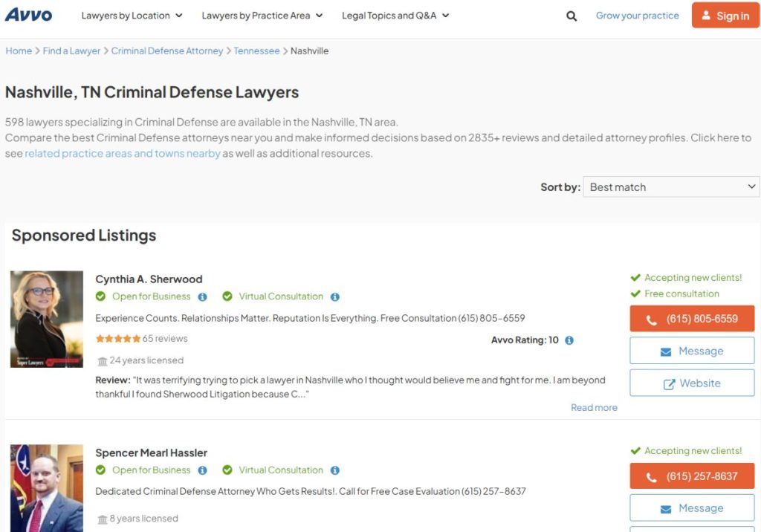This screenshot has width=761, height=532.
Task: Open the Sort by Best match dropdown
Action: 671,187
